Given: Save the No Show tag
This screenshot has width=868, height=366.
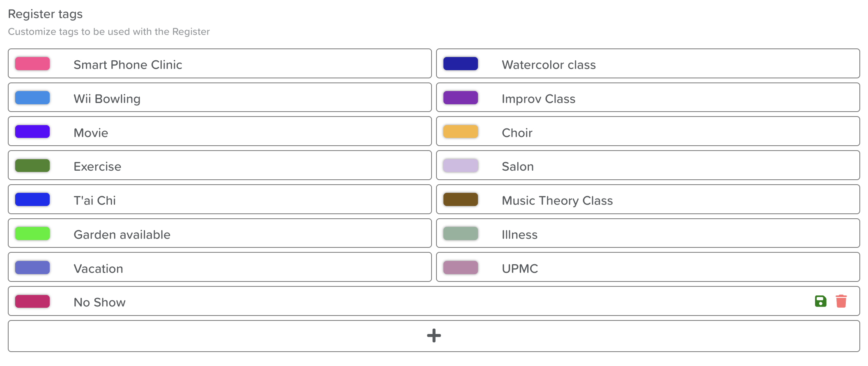Looking at the screenshot, I should click(820, 301).
